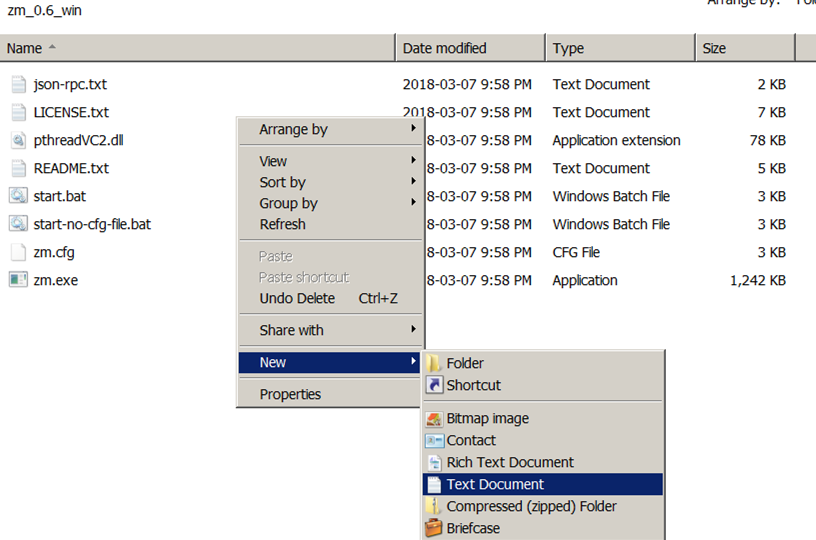Select the zm.exe application icon
The height and width of the screenshot is (540, 816).
(x=18, y=281)
